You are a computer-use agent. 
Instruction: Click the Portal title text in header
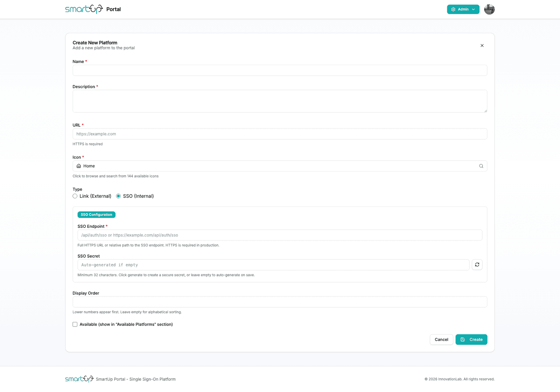click(x=113, y=9)
